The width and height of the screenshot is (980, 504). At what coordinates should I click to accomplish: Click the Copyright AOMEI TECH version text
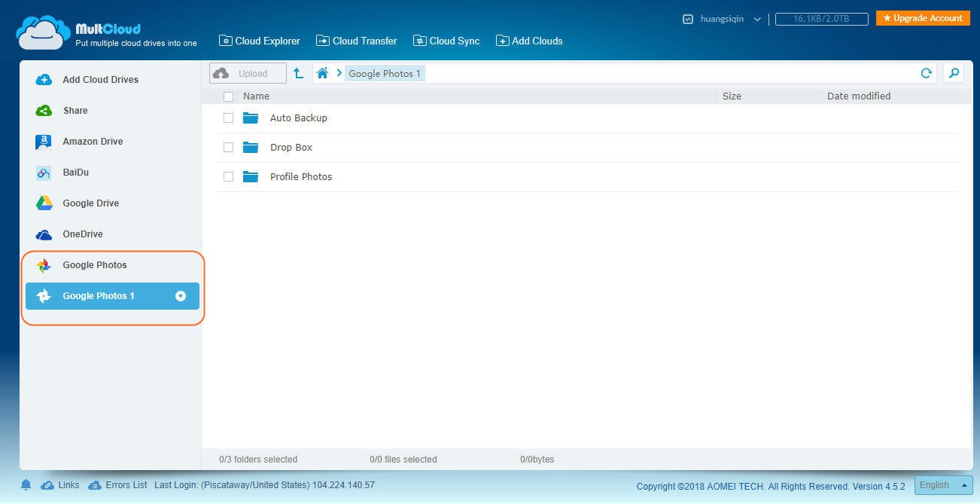click(x=771, y=486)
